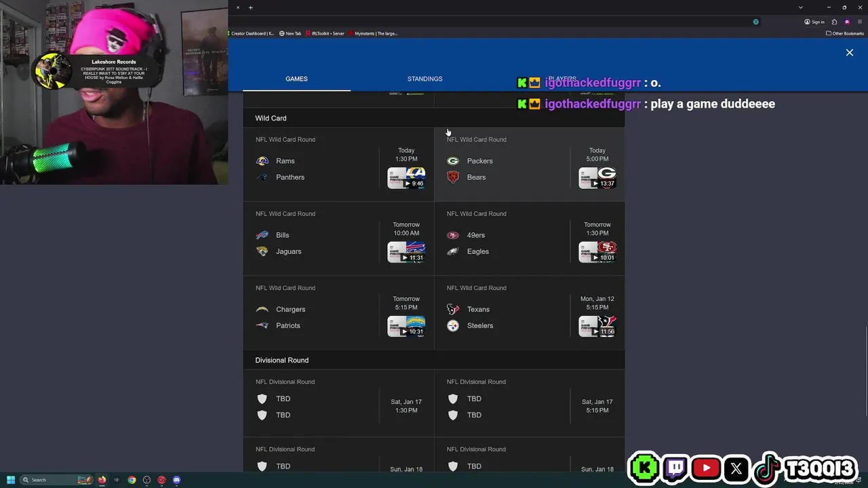Play the 49ers vs Eagles preview video
This screenshot has height=488, width=868.
[x=597, y=251]
